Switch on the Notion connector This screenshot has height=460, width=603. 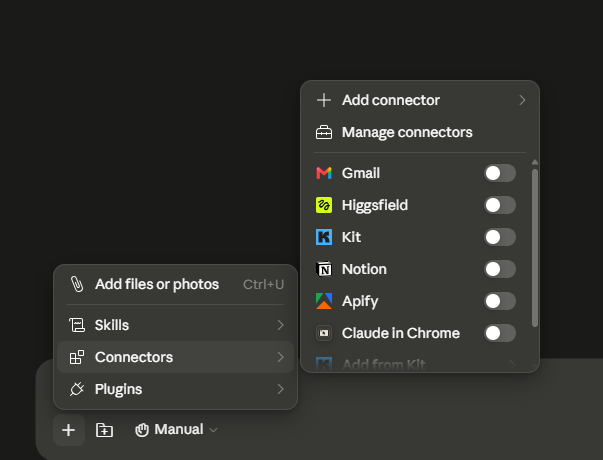point(500,269)
